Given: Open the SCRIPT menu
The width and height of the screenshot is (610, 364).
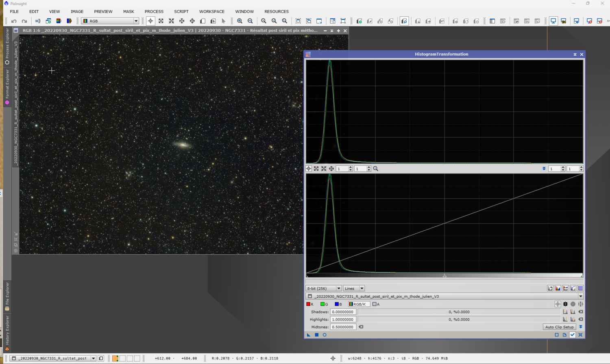Looking at the screenshot, I should [x=181, y=11].
